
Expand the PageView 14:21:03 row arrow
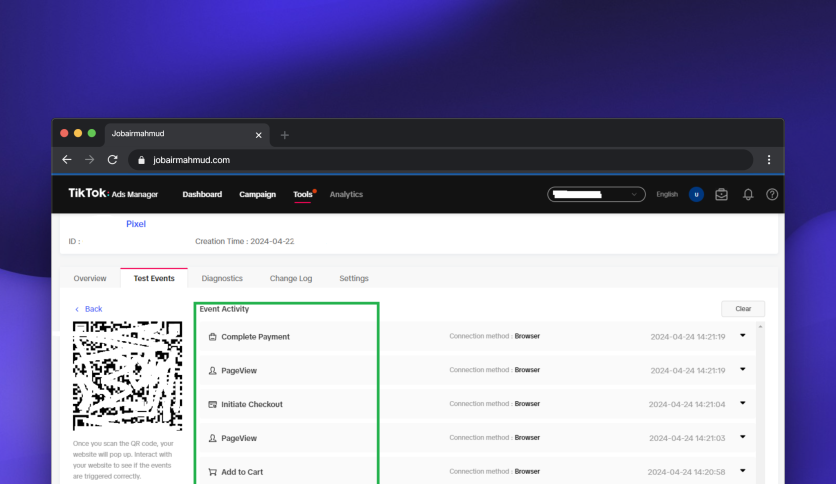point(743,437)
